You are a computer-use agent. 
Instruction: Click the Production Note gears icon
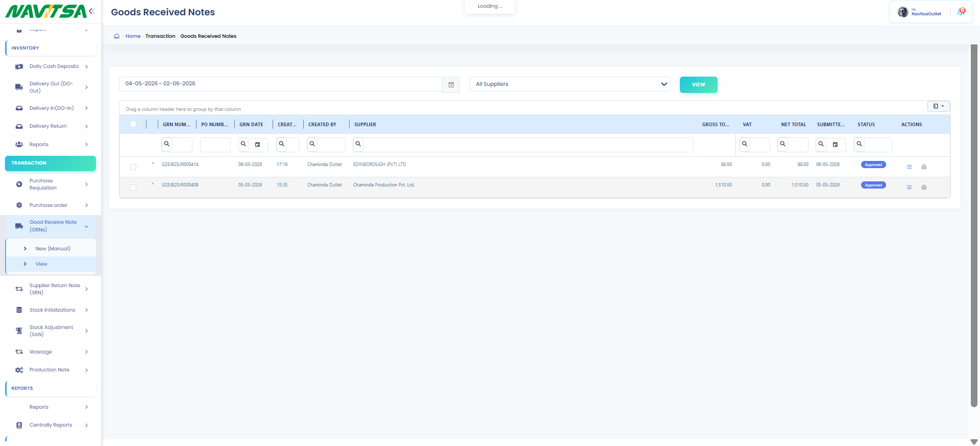[19, 370]
